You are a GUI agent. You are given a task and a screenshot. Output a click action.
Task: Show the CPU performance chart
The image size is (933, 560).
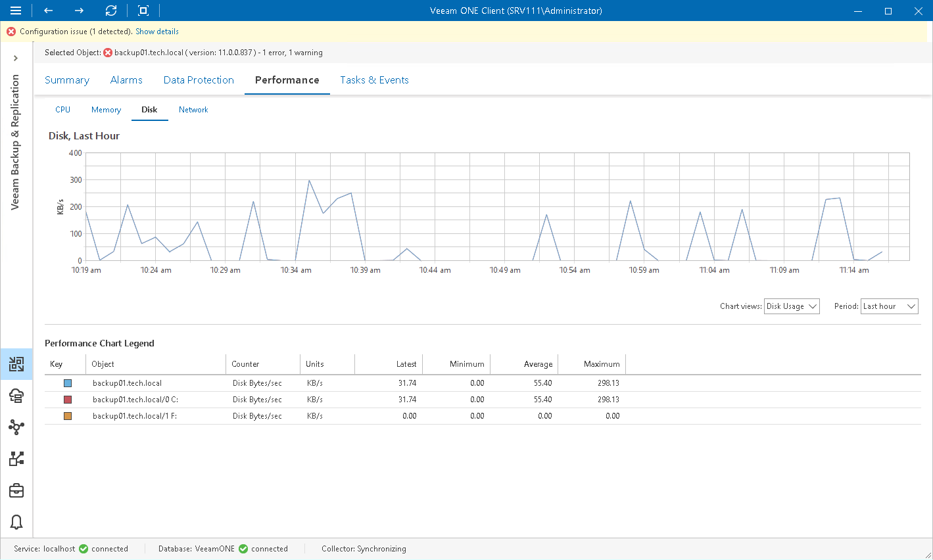tap(62, 110)
